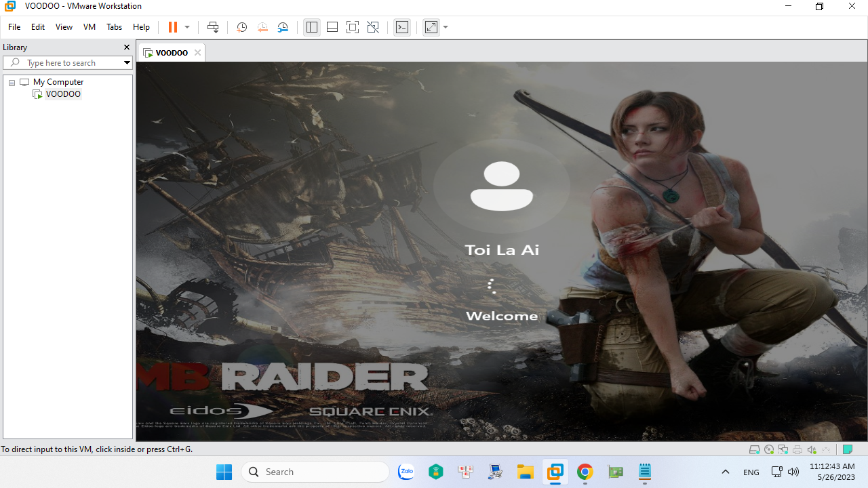Open the stretch guest dropdown arrow
This screenshot has height=488, width=868.
(446, 27)
